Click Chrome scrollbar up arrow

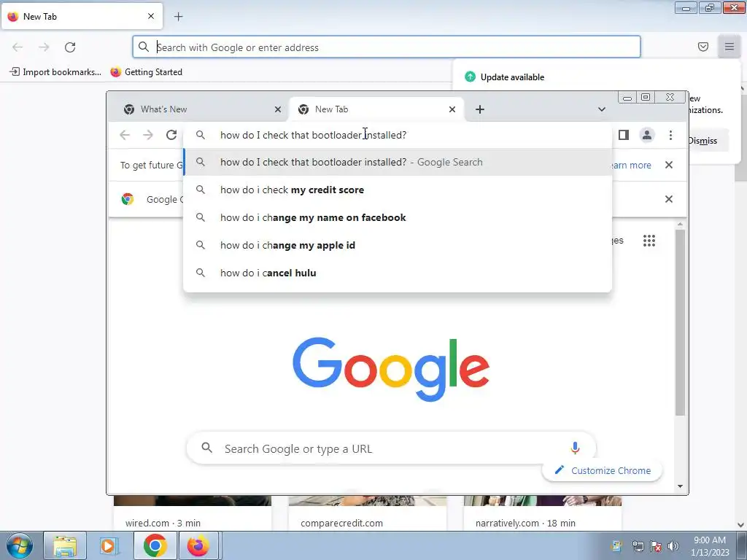pyautogui.click(x=680, y=225)
